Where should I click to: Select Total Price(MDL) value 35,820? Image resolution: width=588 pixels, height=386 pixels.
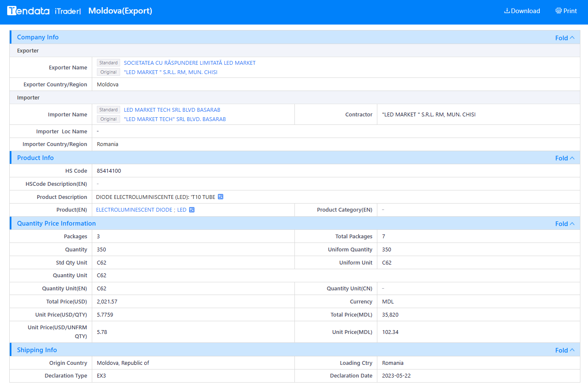(390, 314)
